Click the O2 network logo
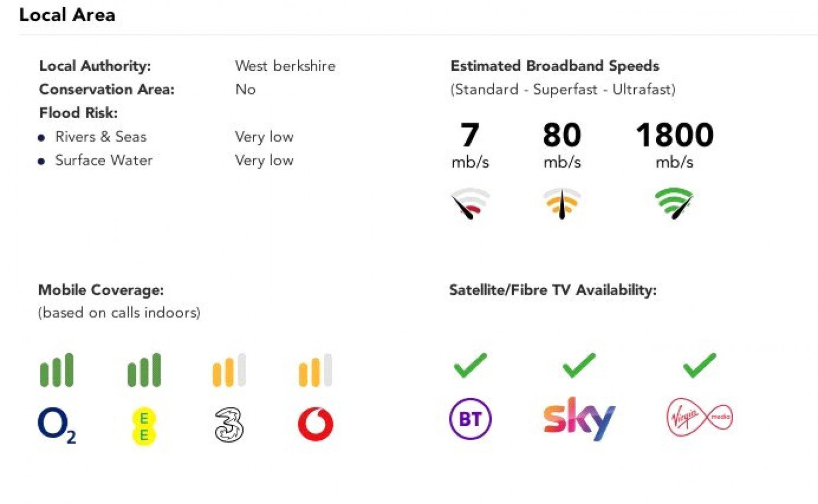This screenshot has width=818, height=504. click(x=56, y=426)
